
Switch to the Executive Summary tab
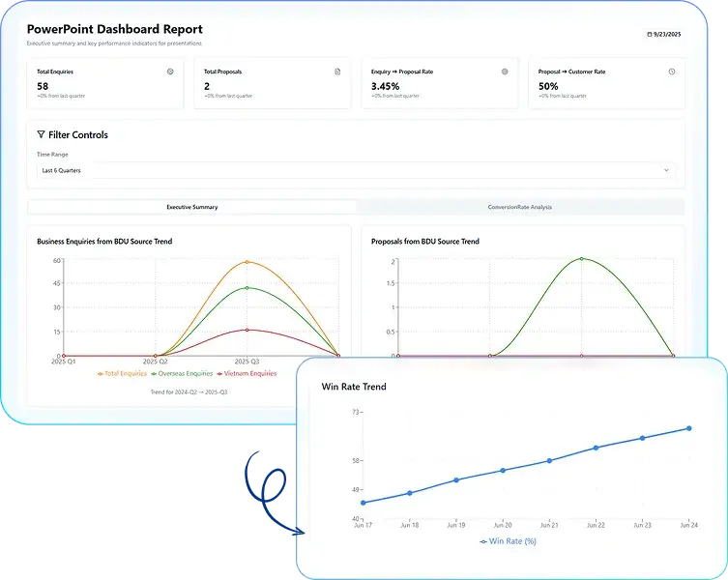(191, 207)
